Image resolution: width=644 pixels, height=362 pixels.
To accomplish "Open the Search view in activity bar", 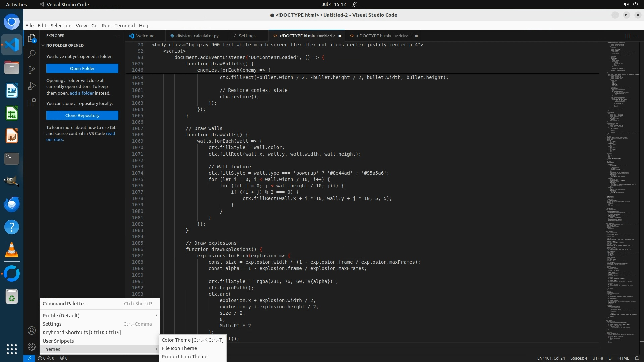I will click(x=32, y=54).
